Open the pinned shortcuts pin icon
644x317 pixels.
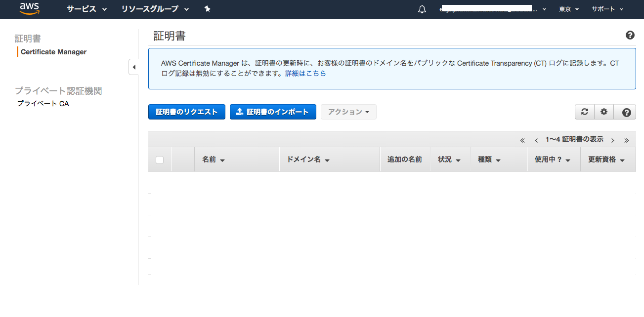[x=208, y=9]
